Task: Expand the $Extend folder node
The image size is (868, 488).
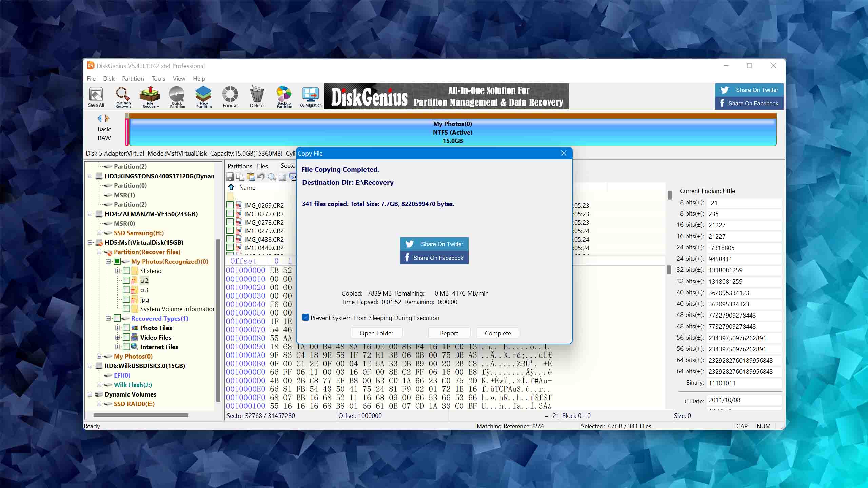Action: point(117,271)
